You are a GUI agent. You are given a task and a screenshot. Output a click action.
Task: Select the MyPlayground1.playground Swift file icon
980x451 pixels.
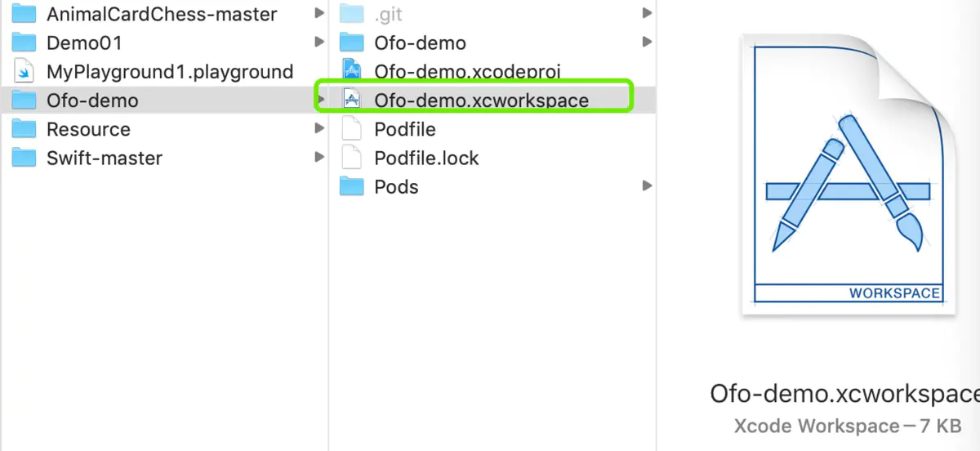[x=24, y=71]
